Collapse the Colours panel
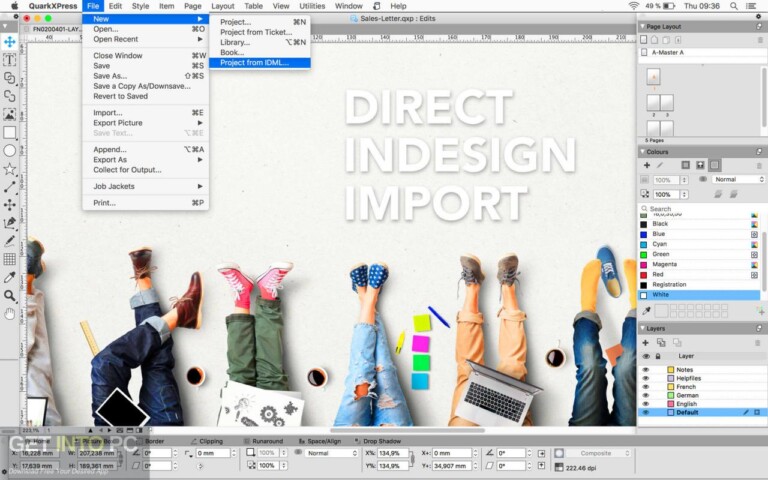 point(642,152)
